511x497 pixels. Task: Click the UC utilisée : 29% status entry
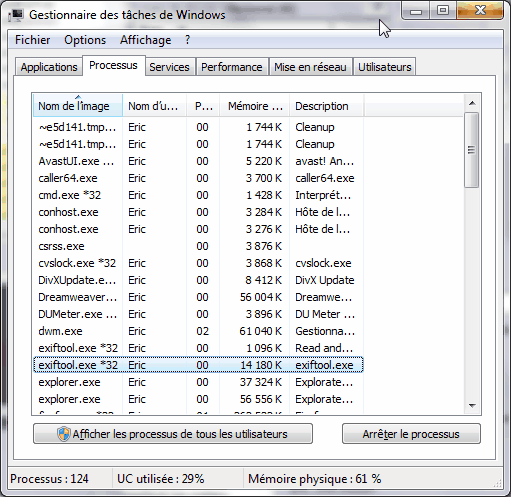tap(160, 479)
